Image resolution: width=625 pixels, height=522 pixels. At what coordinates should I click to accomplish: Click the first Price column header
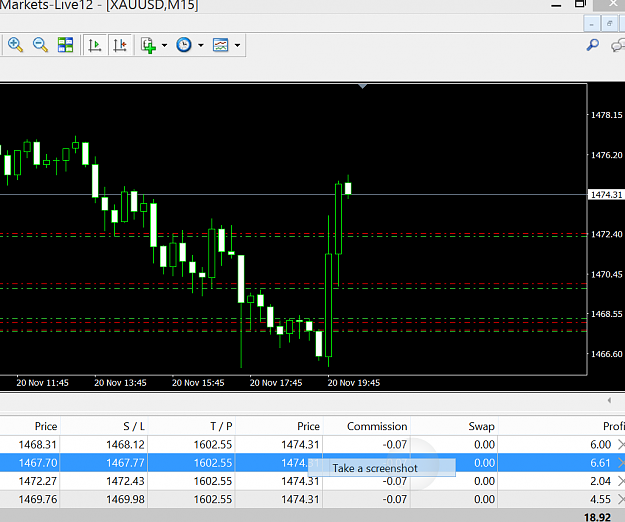pos(46,426)
